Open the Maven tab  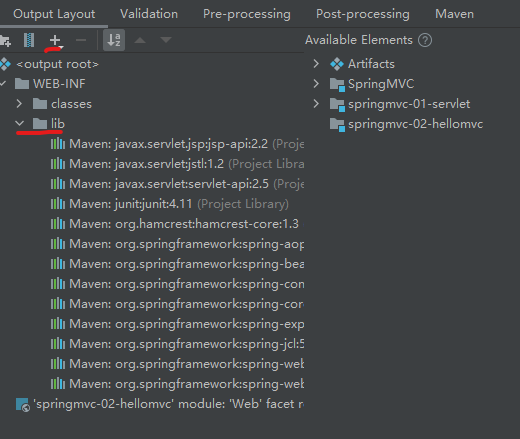(454, 14)
